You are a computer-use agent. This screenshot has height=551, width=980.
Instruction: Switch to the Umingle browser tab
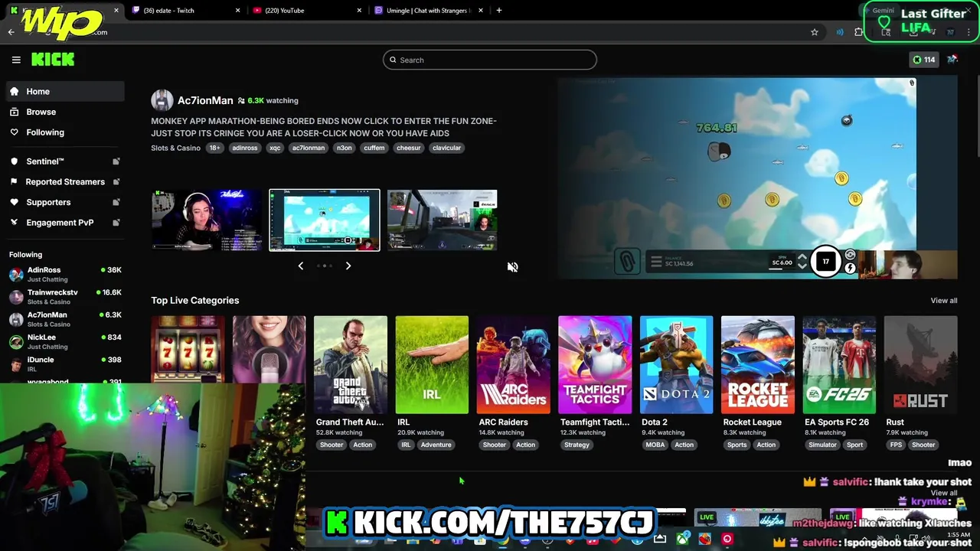pos(429,11)
